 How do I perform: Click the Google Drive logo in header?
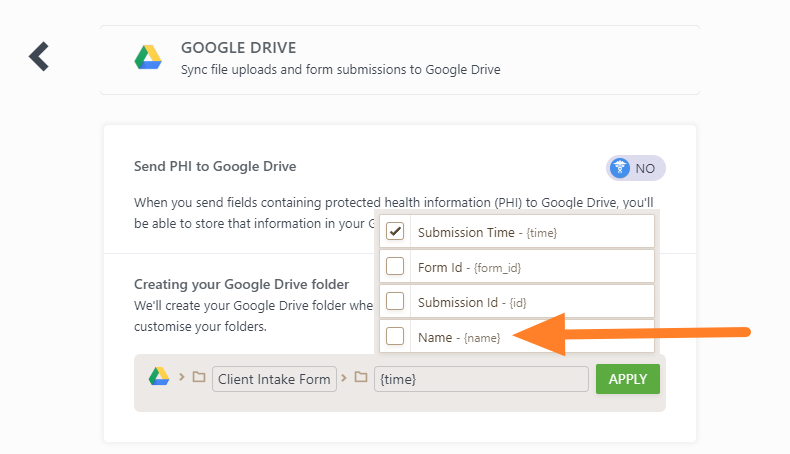click(x=148, y=58)
